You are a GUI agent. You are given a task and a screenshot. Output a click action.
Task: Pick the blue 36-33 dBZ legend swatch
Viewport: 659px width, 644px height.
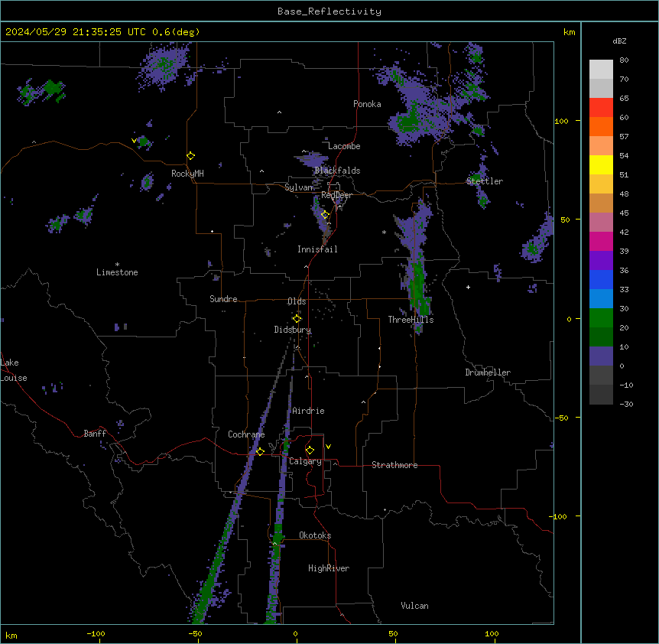tap(601, 279)
